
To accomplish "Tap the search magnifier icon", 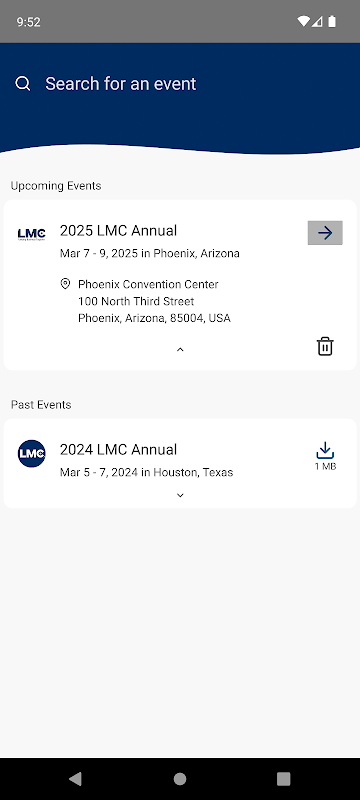I will pyautogui.click(x=23, y=83).
